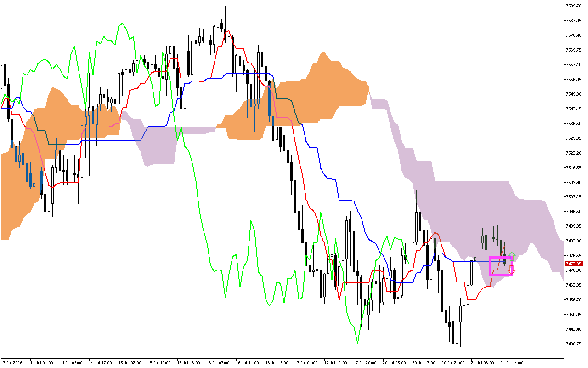Click the current price tag 7473.05
Screen dimensions: 588x368
574,264
